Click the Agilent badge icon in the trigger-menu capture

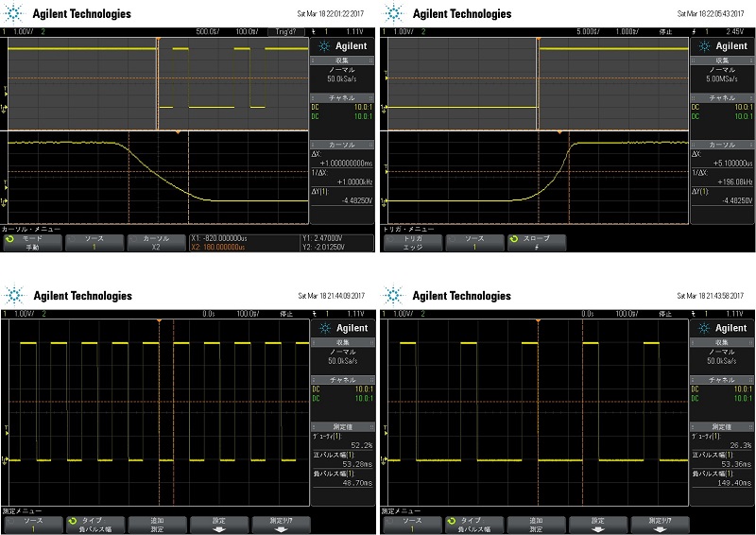click(x=705, y=46)
